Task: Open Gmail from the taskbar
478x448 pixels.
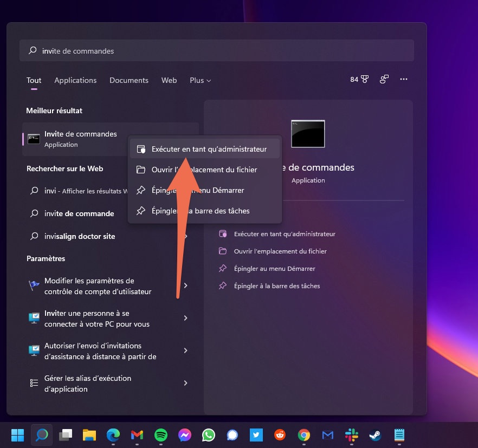Action: (137, 435)
